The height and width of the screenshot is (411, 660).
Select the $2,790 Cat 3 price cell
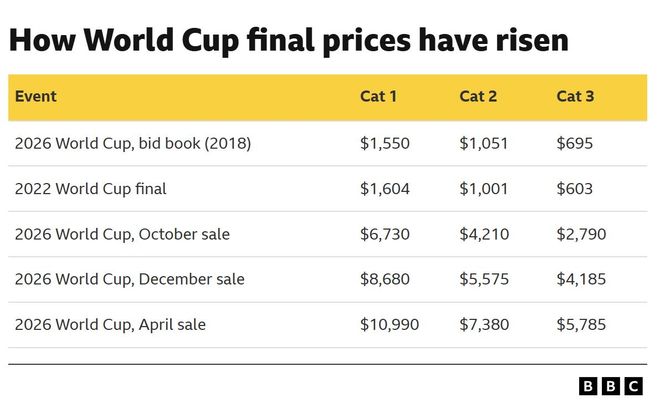click(x=581, y=234)
